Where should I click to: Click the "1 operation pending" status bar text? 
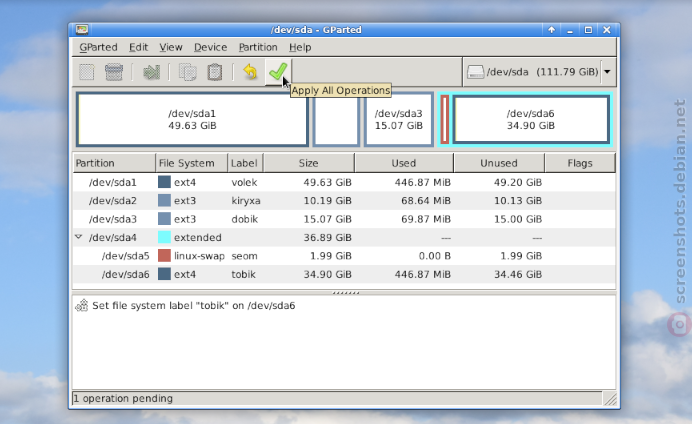point(123,398)
